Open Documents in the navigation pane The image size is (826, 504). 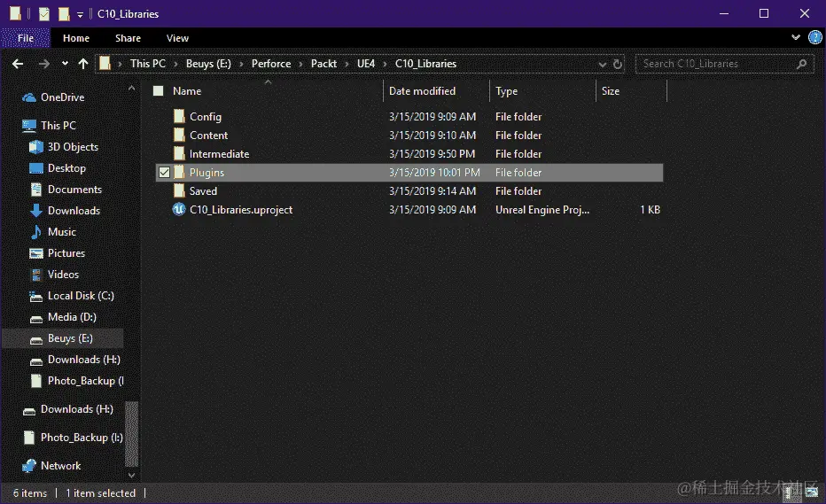click(x=66, y=190)
